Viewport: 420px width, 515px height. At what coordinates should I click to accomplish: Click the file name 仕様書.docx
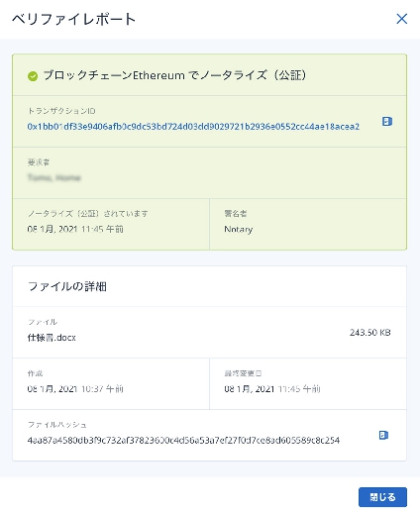pyautogui.click(x=52, y=338)
